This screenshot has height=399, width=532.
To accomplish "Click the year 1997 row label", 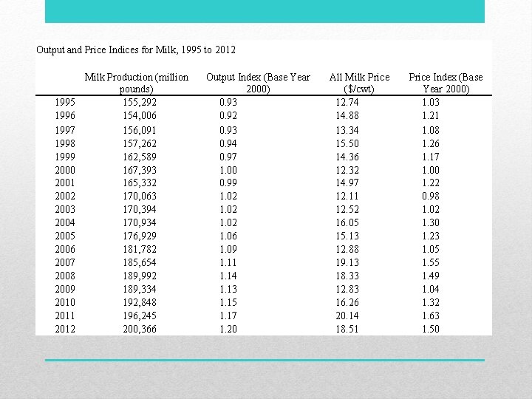I will (65, 130).
